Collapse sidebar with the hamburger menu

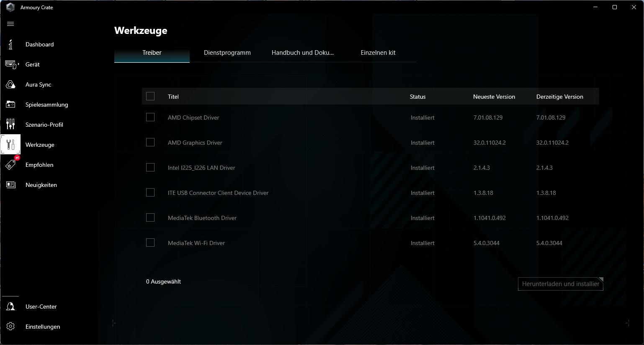point(10,24)
